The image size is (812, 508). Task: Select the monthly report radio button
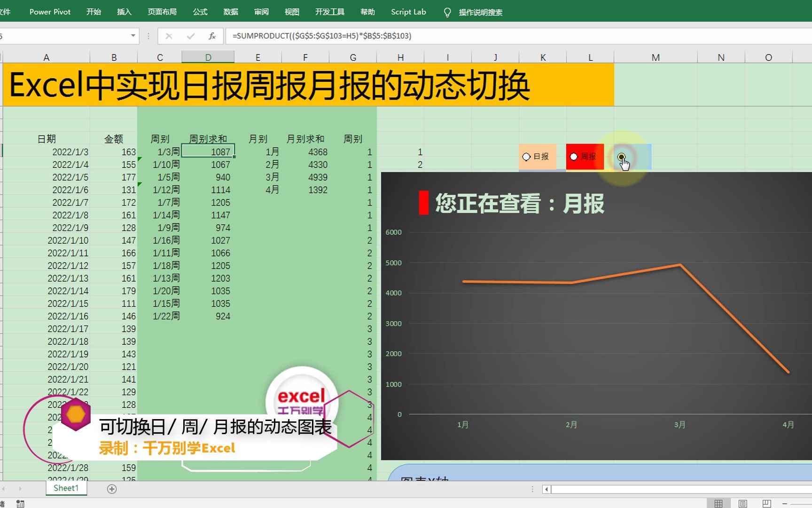coord(621,157)
